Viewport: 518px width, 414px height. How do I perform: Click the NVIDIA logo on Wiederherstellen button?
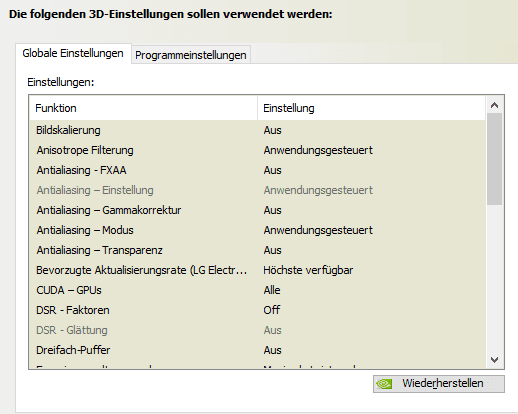pyautogui.click(x=384, y=384)
